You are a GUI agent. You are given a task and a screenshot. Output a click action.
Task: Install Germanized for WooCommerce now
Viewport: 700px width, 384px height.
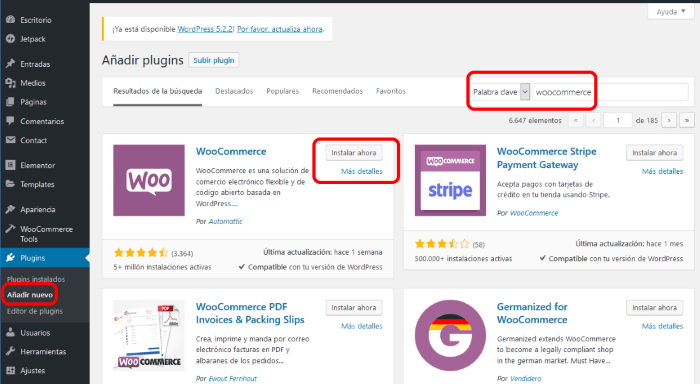click(654, 308)
